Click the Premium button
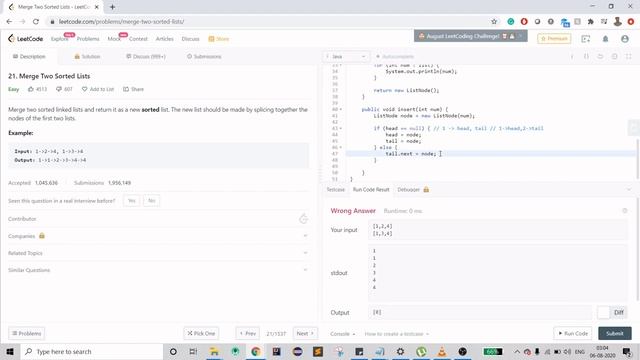This screenshot has height=360, width=640. point(554,39)
